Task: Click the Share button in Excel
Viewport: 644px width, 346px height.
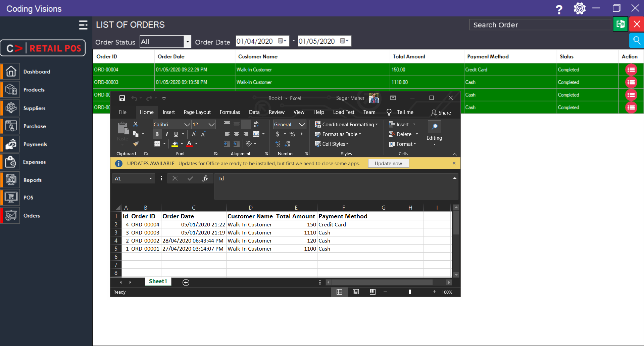Action: [x=441, y=113]
